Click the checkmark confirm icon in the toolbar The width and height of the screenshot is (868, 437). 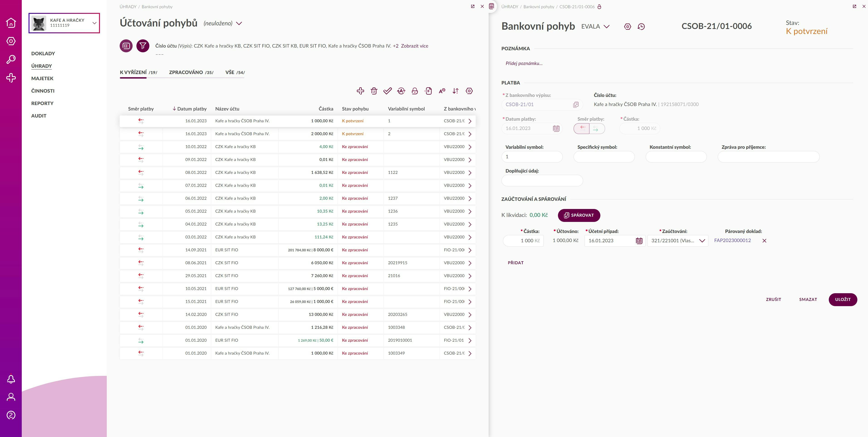tap(388, 91)
